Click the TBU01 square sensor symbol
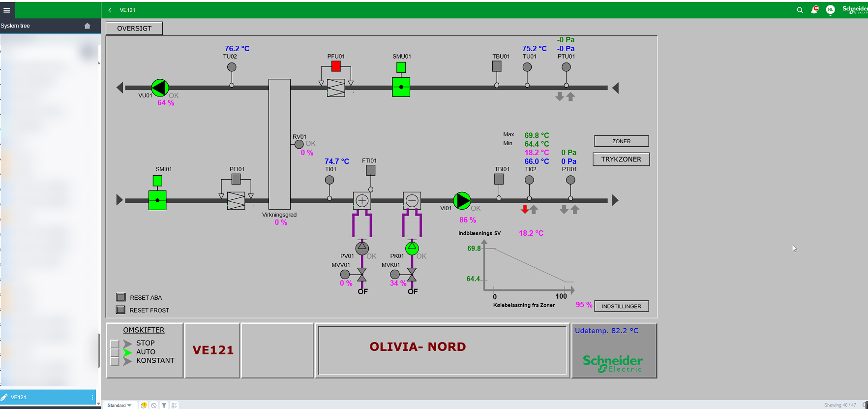The image size is (868, 409). (497, 66)
